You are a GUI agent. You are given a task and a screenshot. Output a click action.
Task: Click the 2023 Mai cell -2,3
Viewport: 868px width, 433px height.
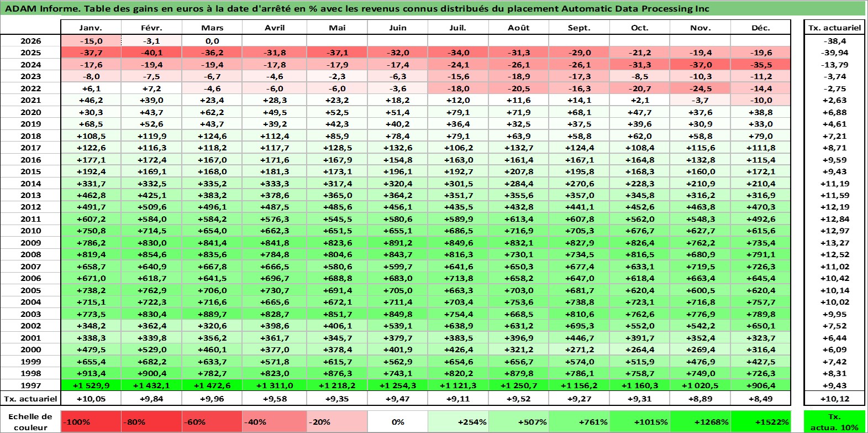(337, 76)
